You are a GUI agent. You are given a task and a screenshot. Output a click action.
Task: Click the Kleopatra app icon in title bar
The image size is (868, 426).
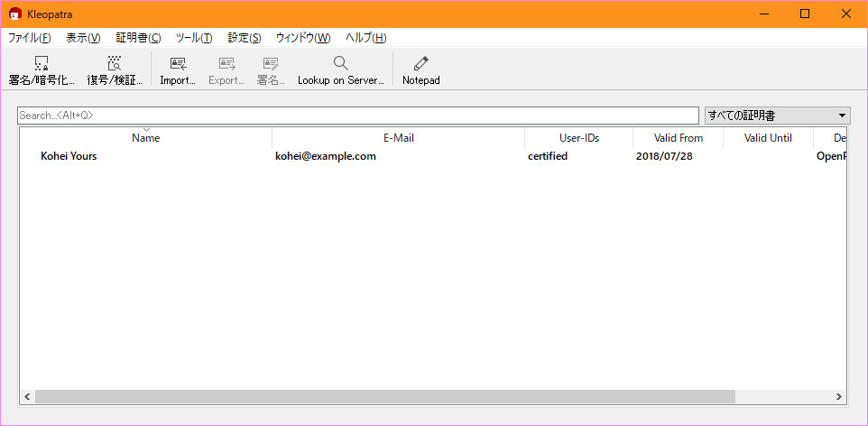point(15,14)
